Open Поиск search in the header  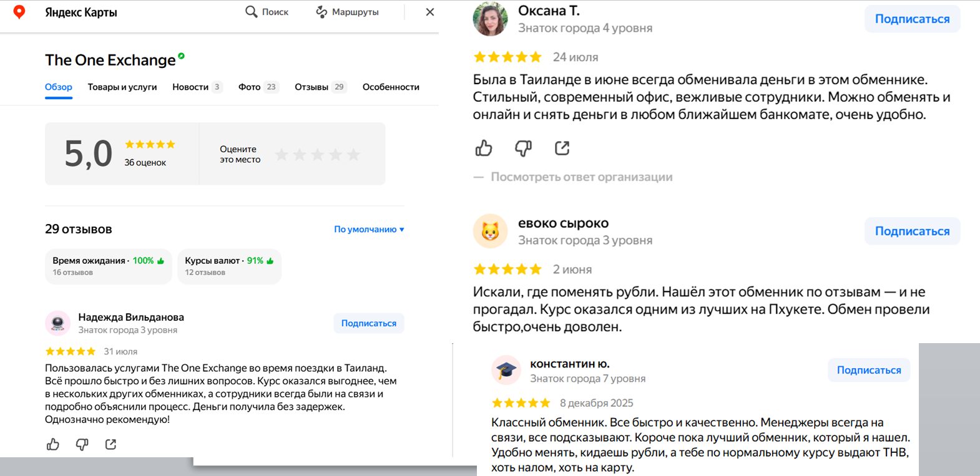[267, 12]
